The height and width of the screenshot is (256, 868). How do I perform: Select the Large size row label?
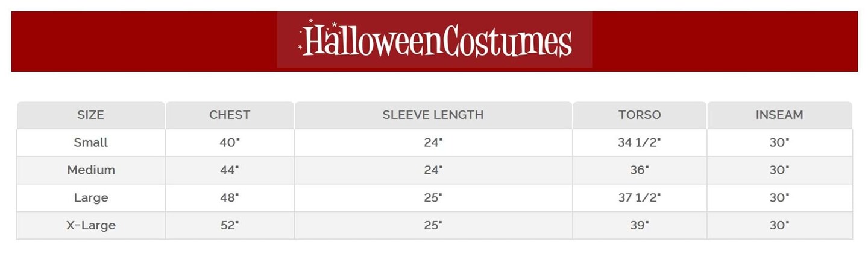90,197
